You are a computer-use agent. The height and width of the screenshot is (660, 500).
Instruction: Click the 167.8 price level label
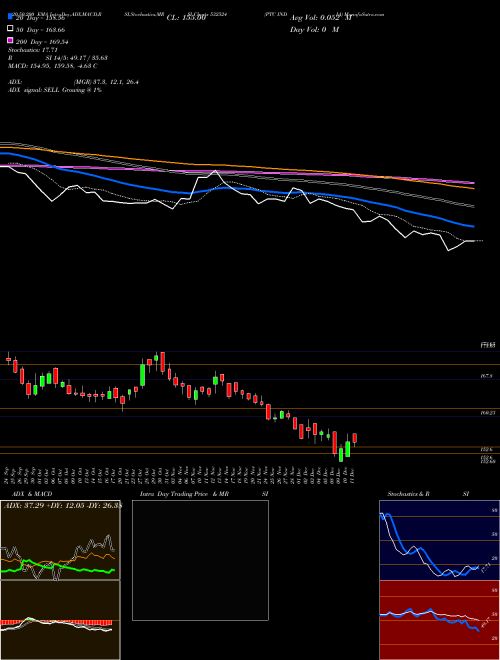[486, 376]
